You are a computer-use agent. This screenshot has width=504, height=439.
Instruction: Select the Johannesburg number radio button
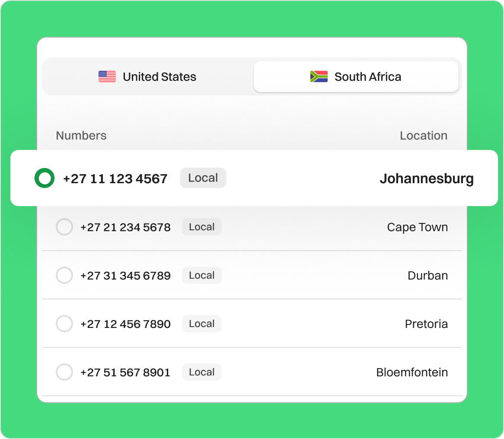pos(45,178)
